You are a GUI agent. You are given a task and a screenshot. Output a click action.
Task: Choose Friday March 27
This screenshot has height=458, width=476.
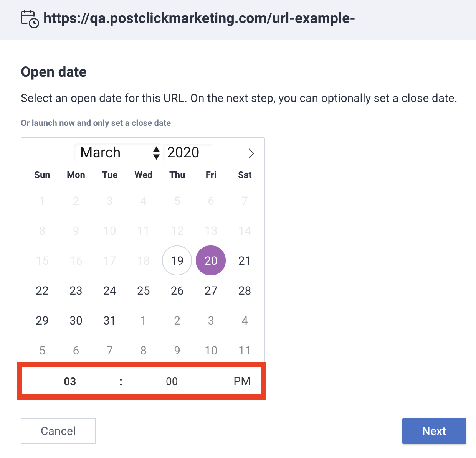[211, 290]
